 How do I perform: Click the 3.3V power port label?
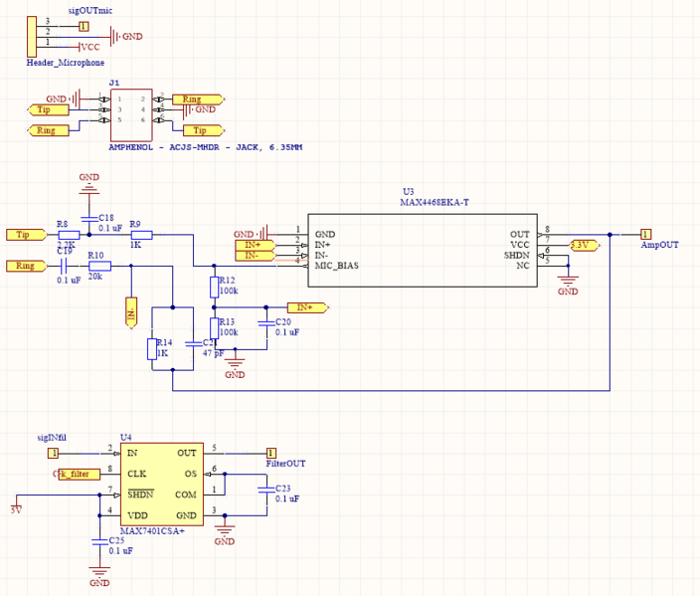pyautogui.click(x=581, y=244)
